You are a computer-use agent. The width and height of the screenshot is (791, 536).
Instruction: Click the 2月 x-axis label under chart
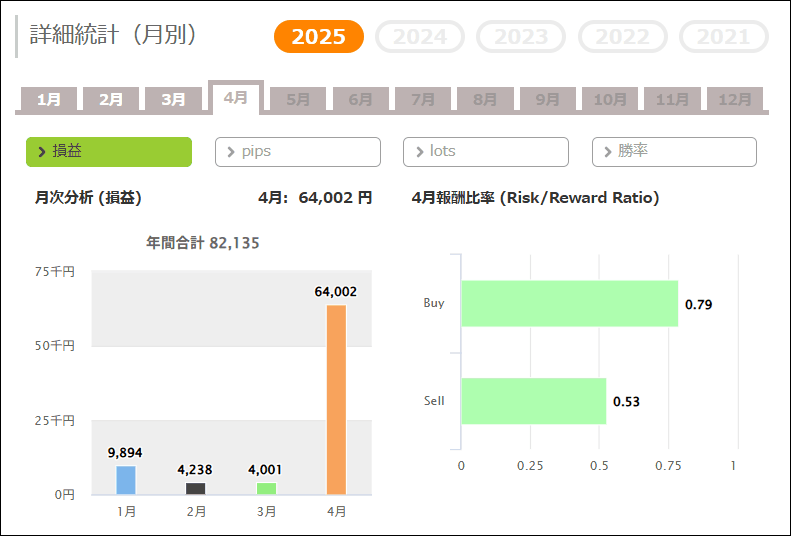(196, 512)
